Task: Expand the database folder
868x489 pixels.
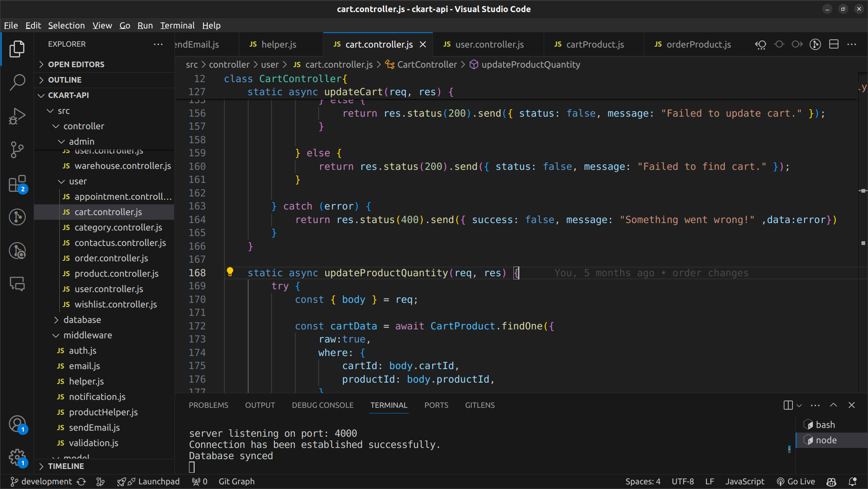Action: (82, 320)
